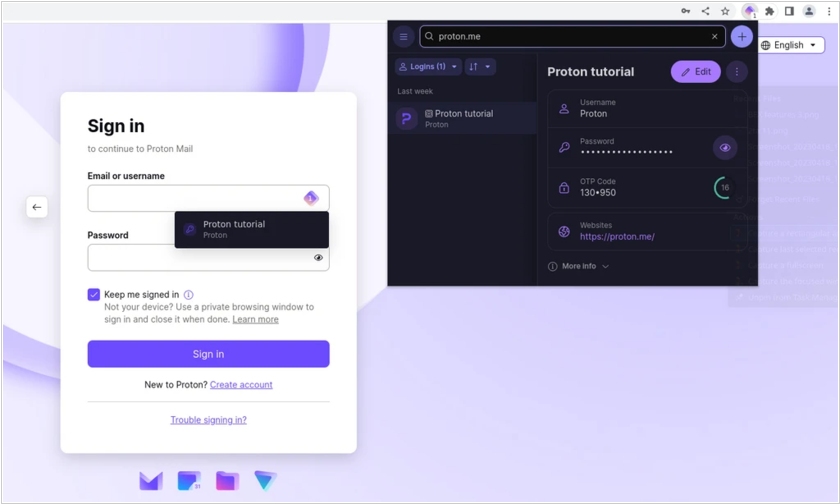The width and height of the screenshot is (840, 504).
Task: Click the Proton VPN logo icon
Action: tap(265, 481)
